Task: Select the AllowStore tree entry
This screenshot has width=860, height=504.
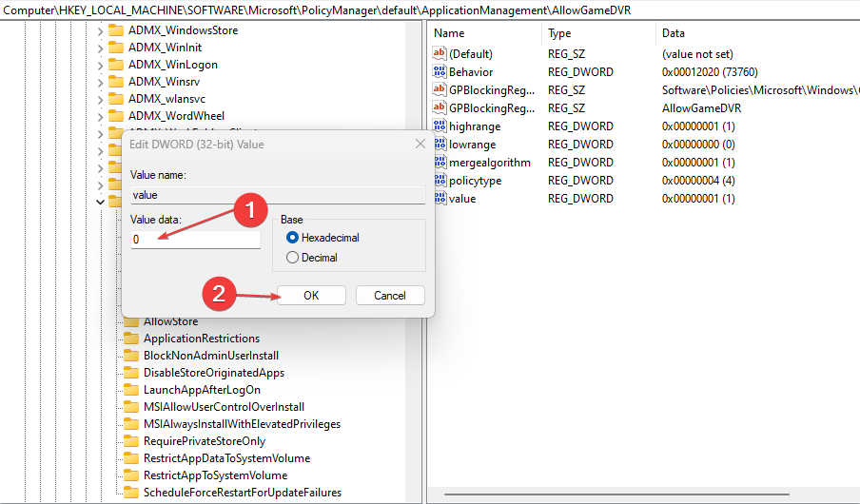Action: [x=170, y=322]
